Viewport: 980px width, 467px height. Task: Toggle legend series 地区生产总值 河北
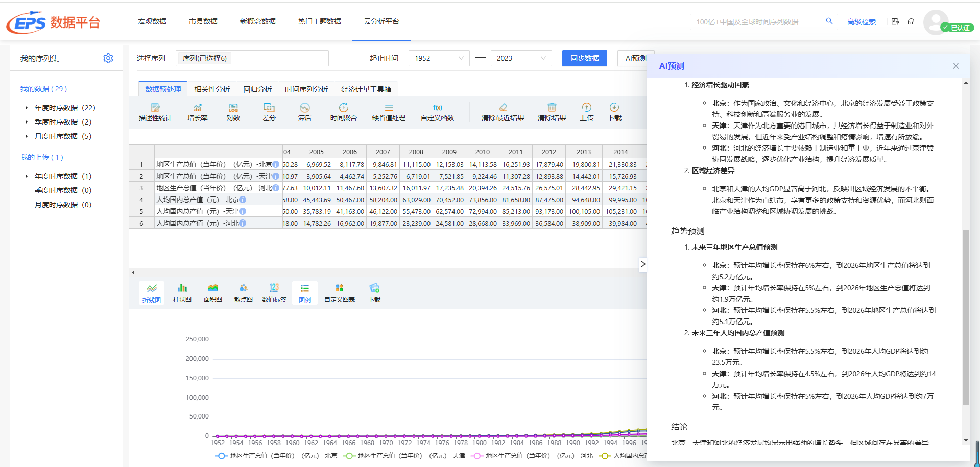click(x=532, y=456)
